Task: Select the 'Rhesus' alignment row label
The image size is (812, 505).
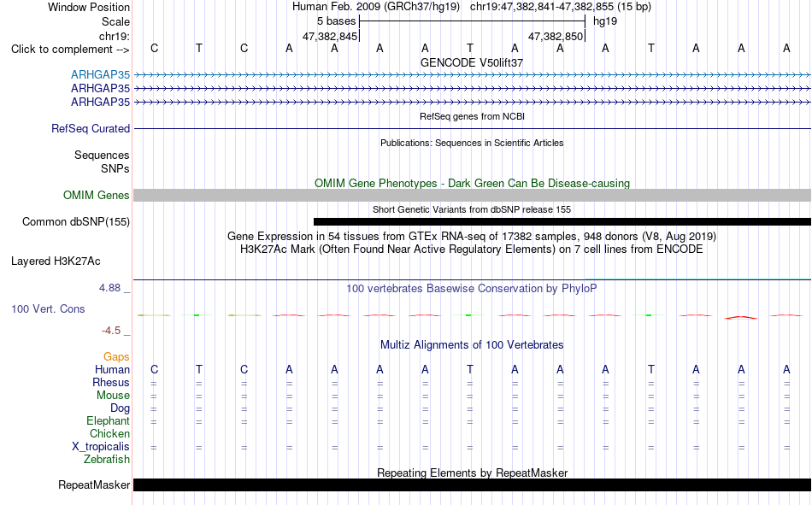Action: [x=111, y=383]
